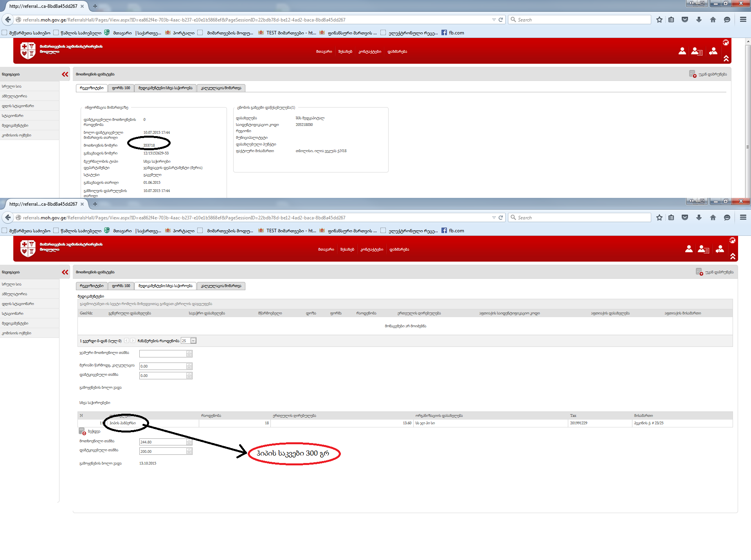Click უკან დაბრუნება button in upper window
Image resolution: width=751 pixels, height=560 pixels.
pos(708,74)
